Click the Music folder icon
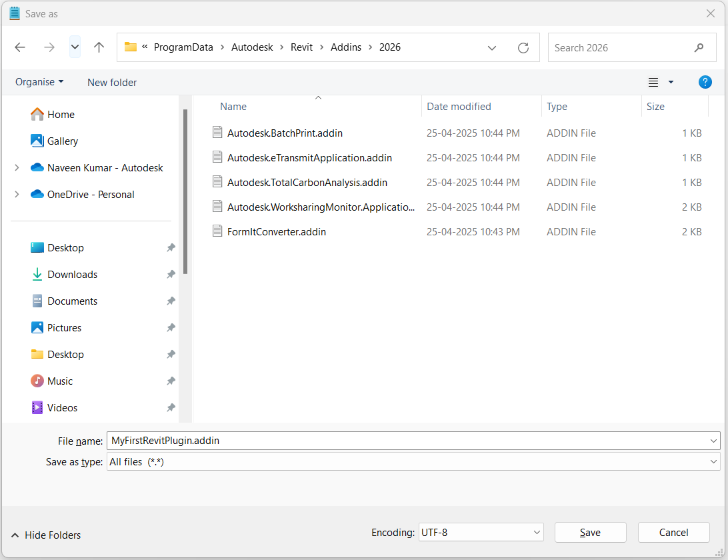Viewport: 728px width, 560px height. pyautogui.click(x=37, y=381)
